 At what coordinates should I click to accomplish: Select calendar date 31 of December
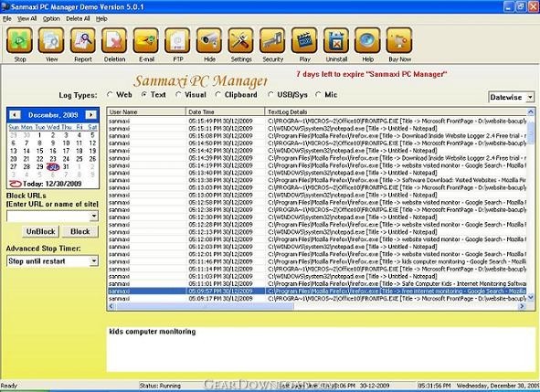coord(66,166)
